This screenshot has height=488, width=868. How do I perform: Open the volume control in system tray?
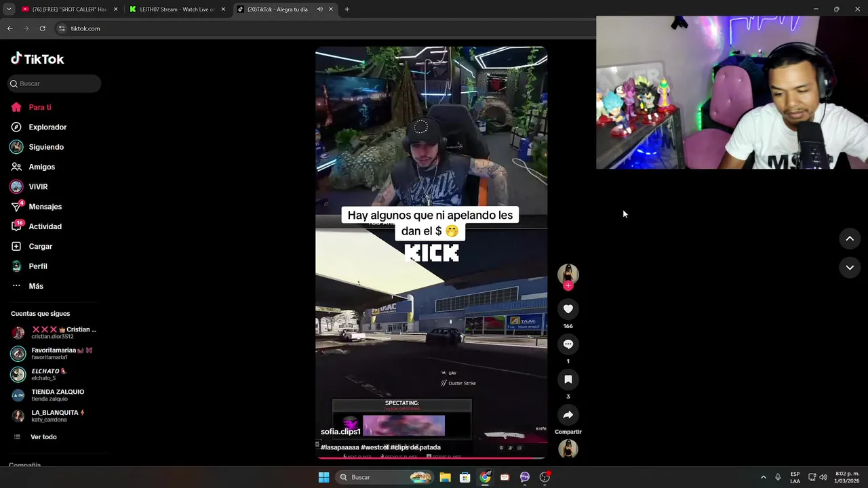[x=823, y=477]
